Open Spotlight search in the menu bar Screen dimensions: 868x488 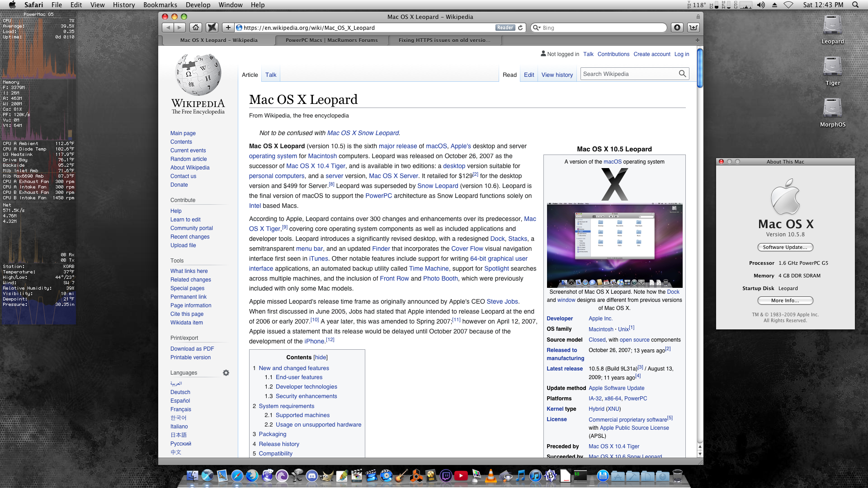(x=855, y=5)
